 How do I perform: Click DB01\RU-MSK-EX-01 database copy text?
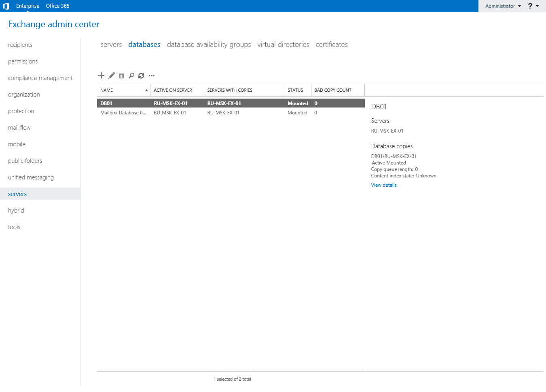394,156
